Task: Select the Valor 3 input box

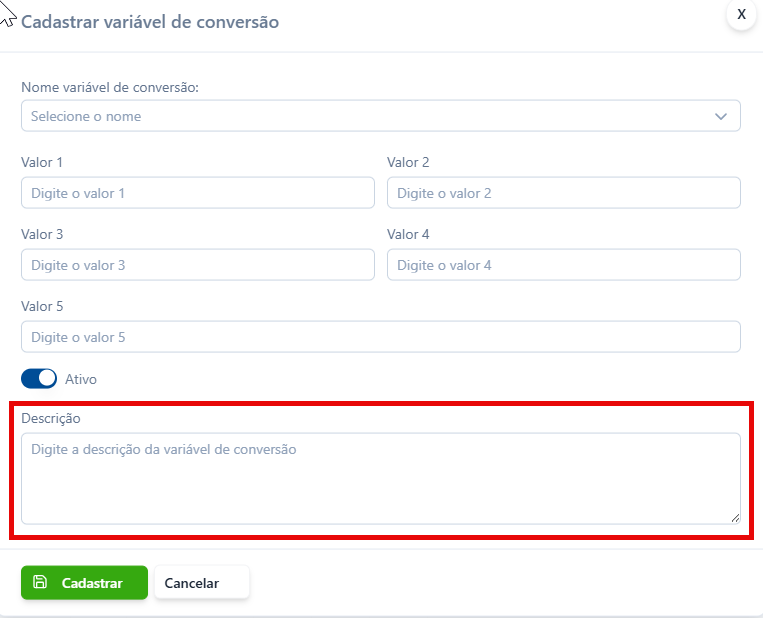Action: tap(198, 265)
